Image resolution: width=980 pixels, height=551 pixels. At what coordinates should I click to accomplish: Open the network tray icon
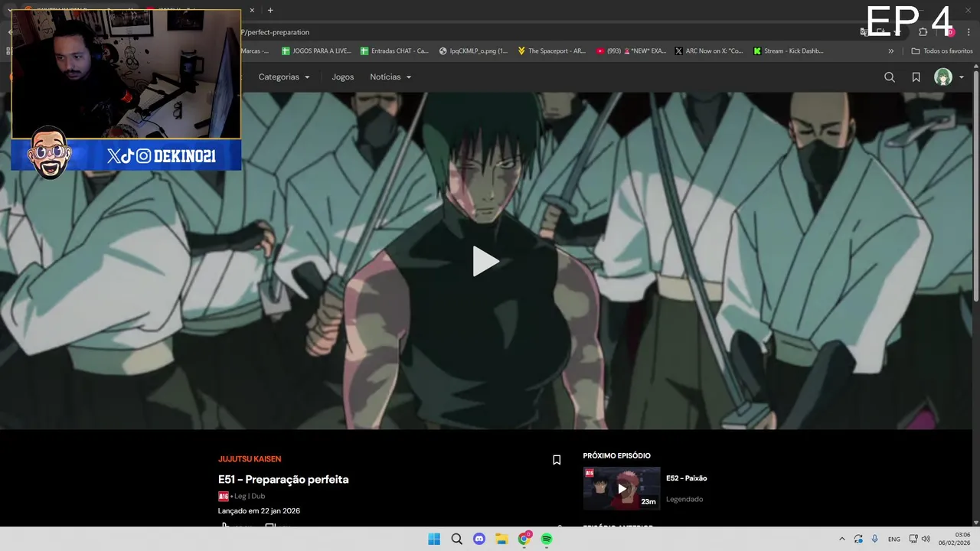coord(913,539)
